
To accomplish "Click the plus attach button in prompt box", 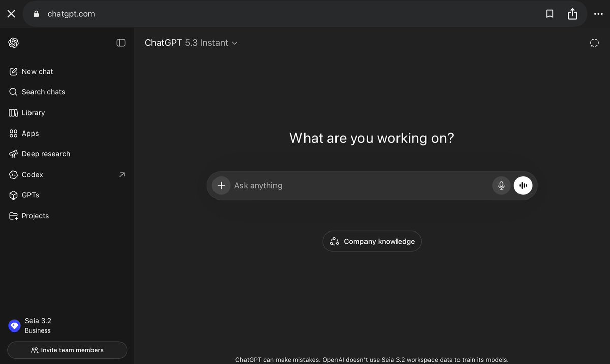I will tap(221, 185).
